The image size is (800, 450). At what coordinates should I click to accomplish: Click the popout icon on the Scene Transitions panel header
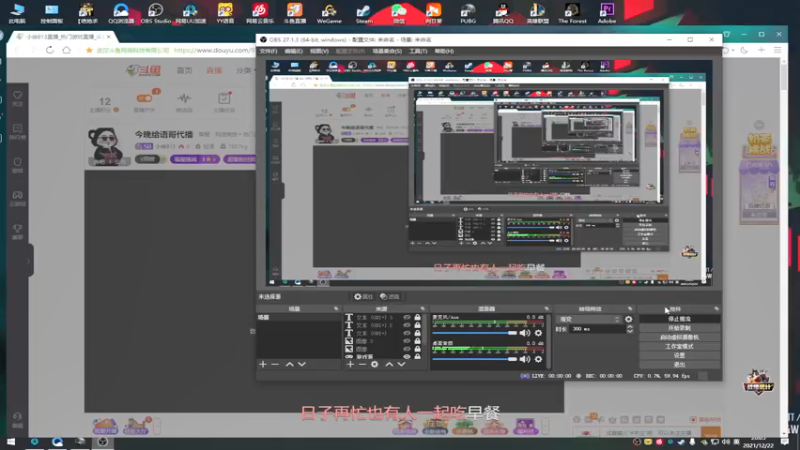630,309
